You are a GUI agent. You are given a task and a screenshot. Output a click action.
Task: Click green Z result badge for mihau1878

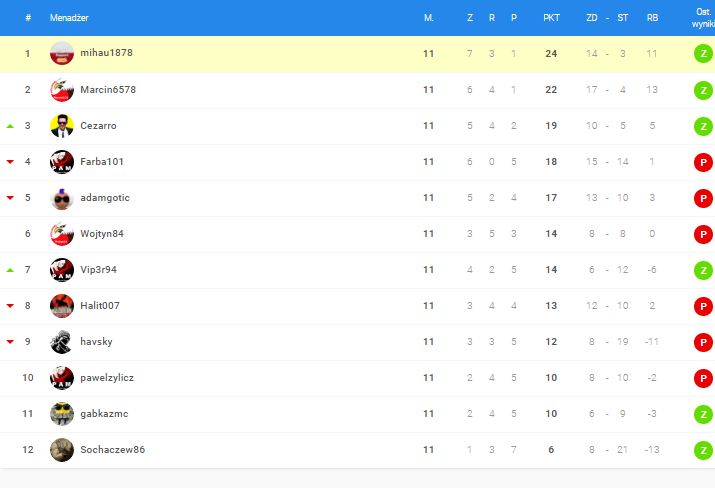tap(703, 54)
